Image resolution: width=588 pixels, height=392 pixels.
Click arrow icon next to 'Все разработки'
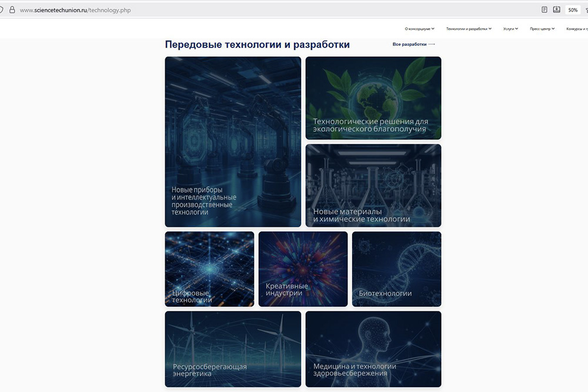pos(432,44)
